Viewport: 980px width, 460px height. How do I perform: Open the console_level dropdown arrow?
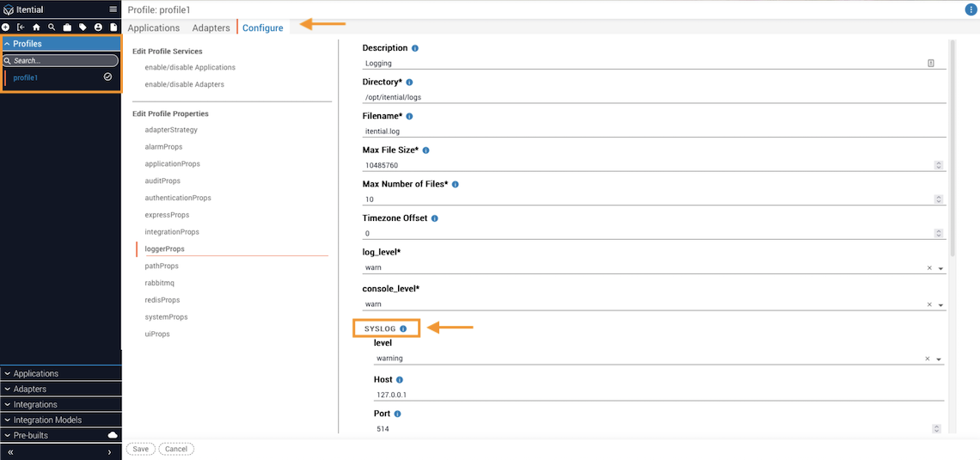click(x=940, y=305)
